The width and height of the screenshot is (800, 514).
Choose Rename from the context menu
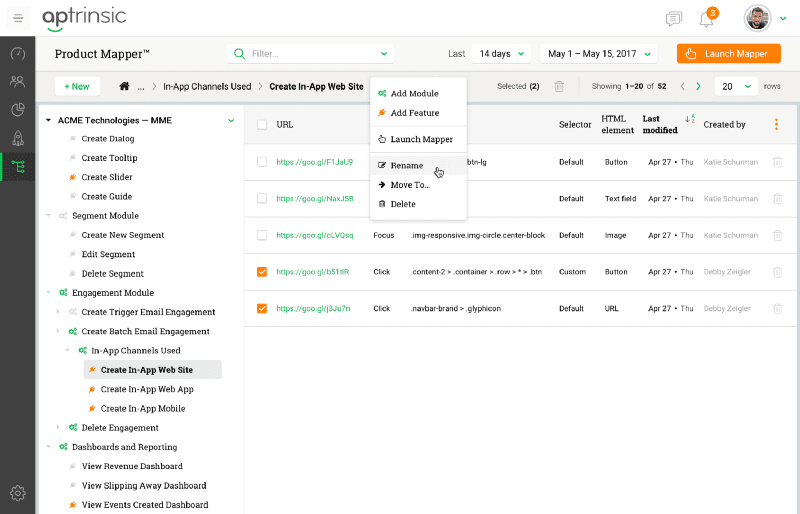pyautogui.click(x=406, y=165)
